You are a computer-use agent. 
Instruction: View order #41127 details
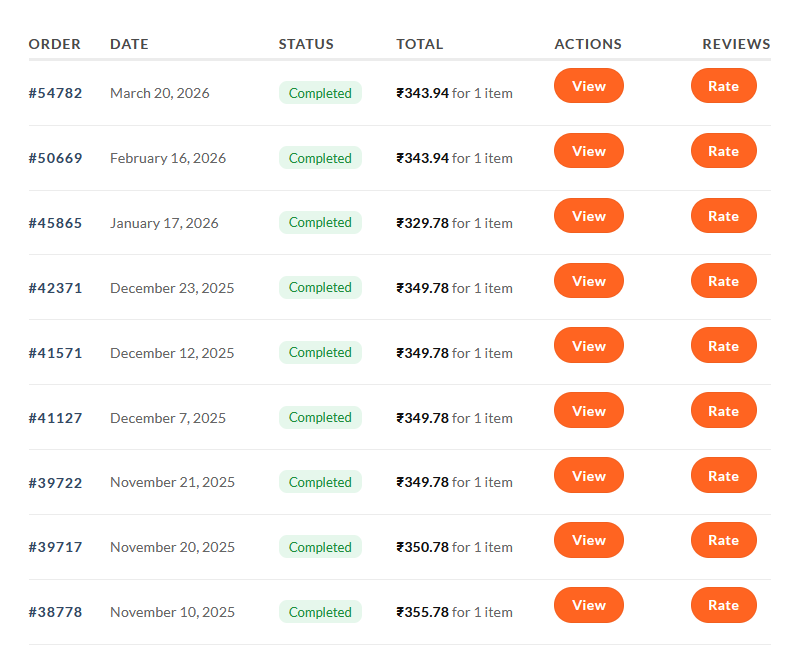coord(588,411)
